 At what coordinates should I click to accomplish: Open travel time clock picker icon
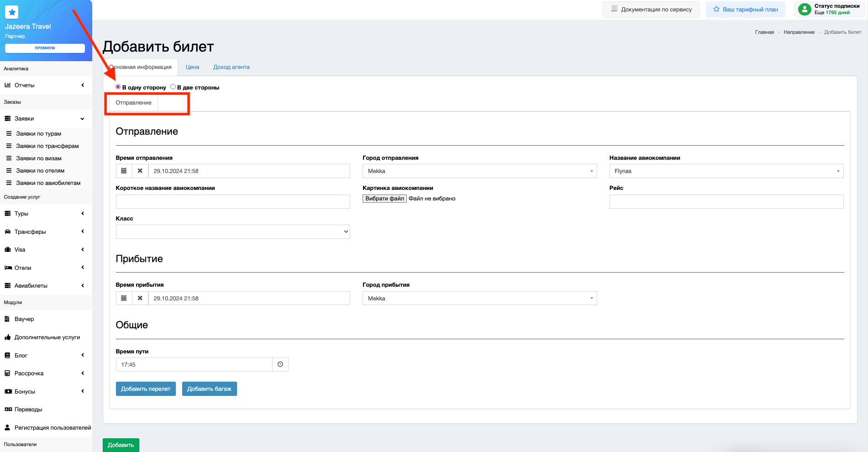point(280,364)
